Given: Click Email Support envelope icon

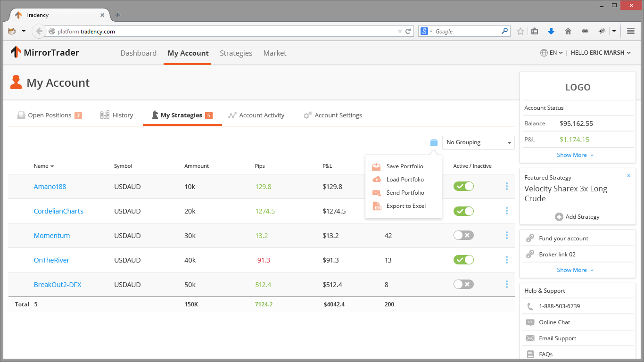Looking at the screenshot, I should (x=530, y=338).
